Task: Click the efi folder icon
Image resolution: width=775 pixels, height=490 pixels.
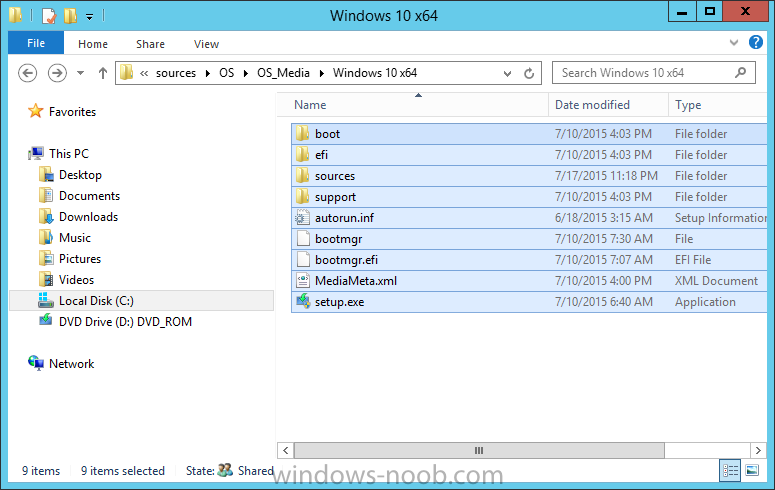Action: click(302, 155)
